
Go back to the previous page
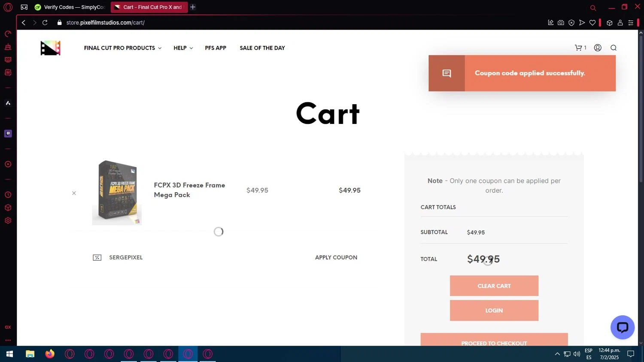click(24, 23)
